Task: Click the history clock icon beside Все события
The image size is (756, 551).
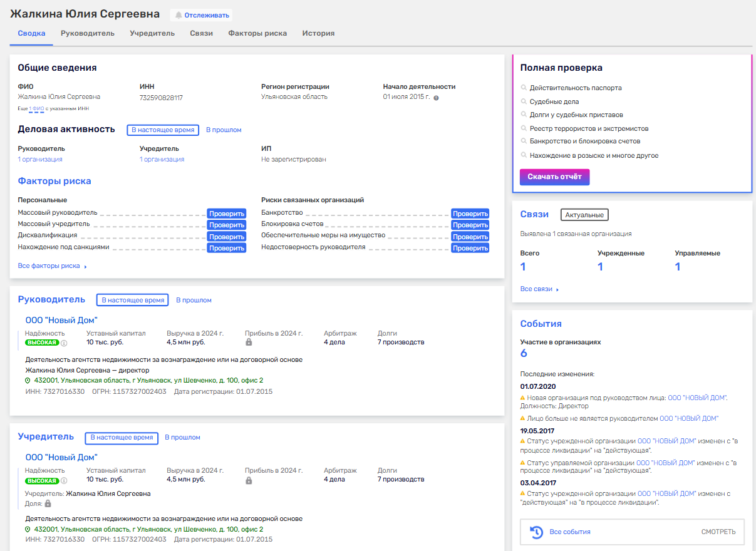Action: [536, 532]
